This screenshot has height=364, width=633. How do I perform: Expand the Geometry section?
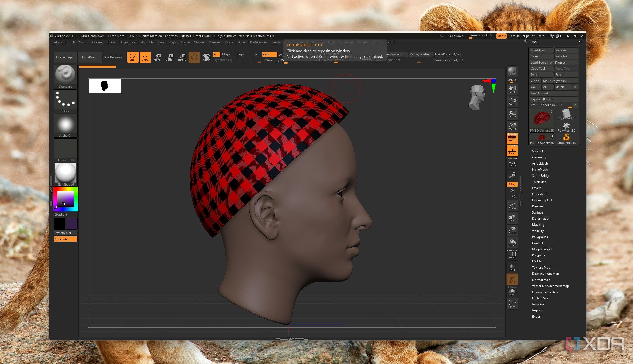[539, 157]
